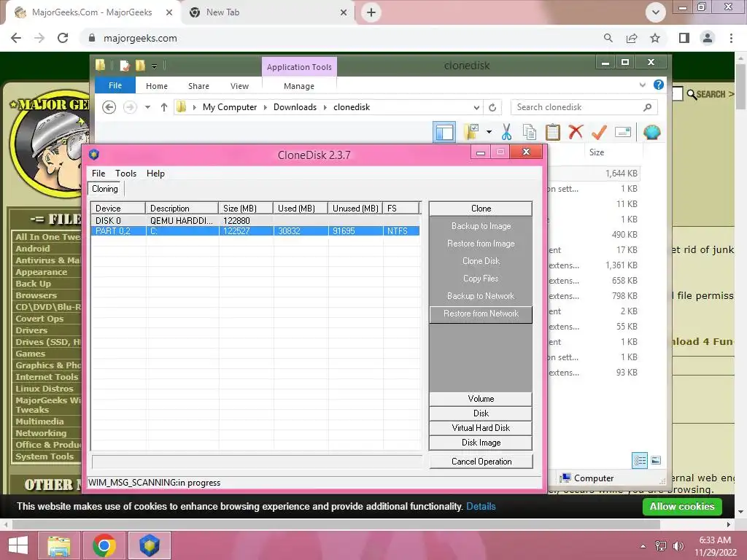Toggle the preview pane layout icon
747x560 pixels.
click(x=444, y=132)
